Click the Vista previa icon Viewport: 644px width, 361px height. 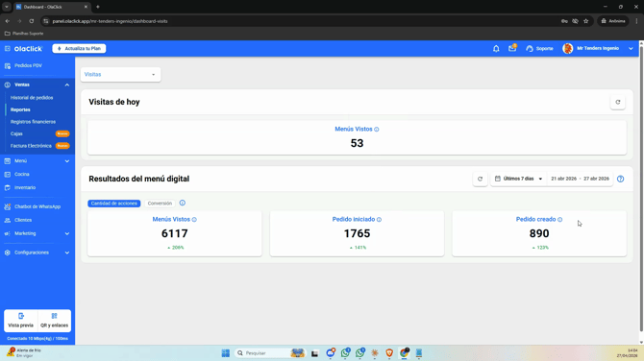click(x=21, y=316)
